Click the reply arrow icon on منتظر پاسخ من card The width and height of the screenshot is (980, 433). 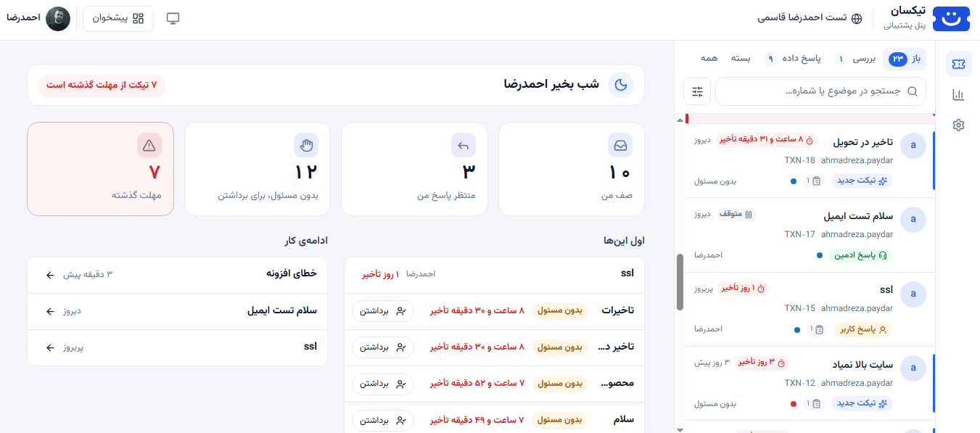[464, 145]
